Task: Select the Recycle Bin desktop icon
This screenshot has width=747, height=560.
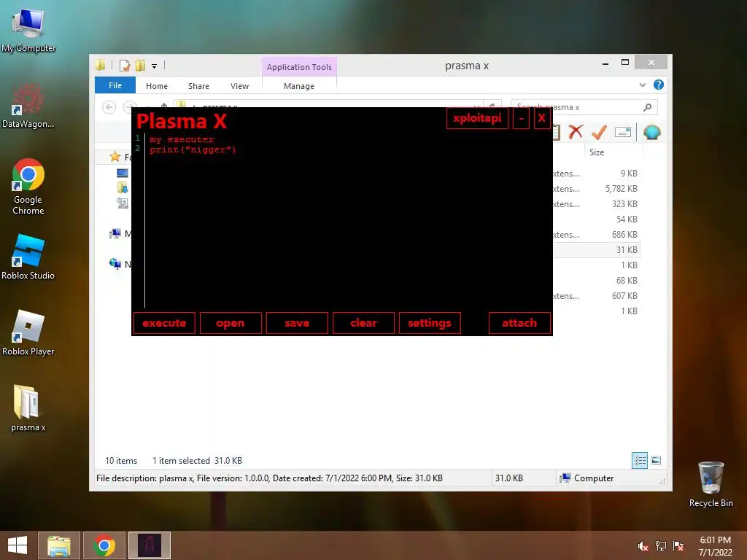Action: 711,484
